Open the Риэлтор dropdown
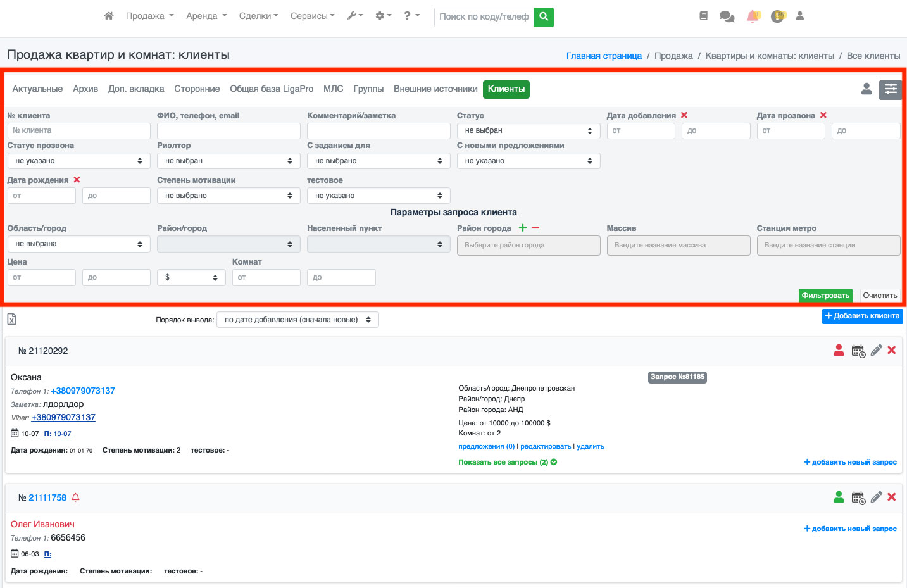Viewport: 907px width, 588px height. pos(228,161)
